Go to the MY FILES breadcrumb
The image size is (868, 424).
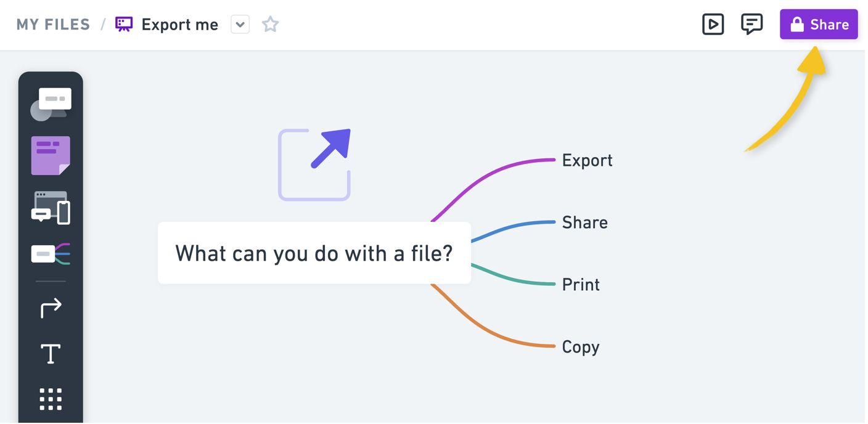53,25
